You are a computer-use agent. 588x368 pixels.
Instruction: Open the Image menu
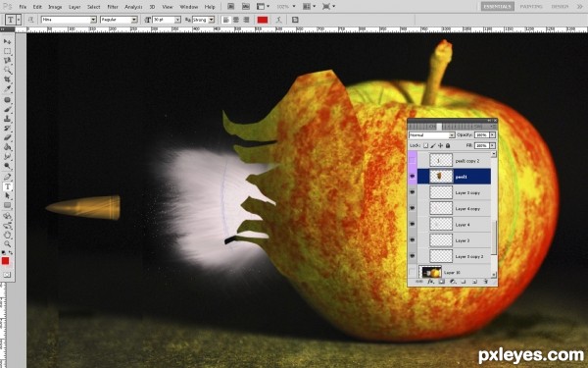[55, 7]
